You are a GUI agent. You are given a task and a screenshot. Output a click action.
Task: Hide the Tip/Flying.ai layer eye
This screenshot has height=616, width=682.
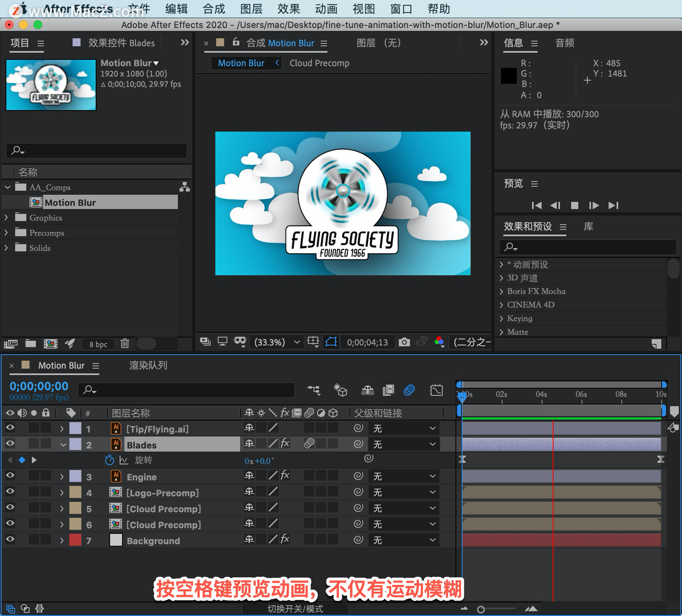[x=10, y=428]
